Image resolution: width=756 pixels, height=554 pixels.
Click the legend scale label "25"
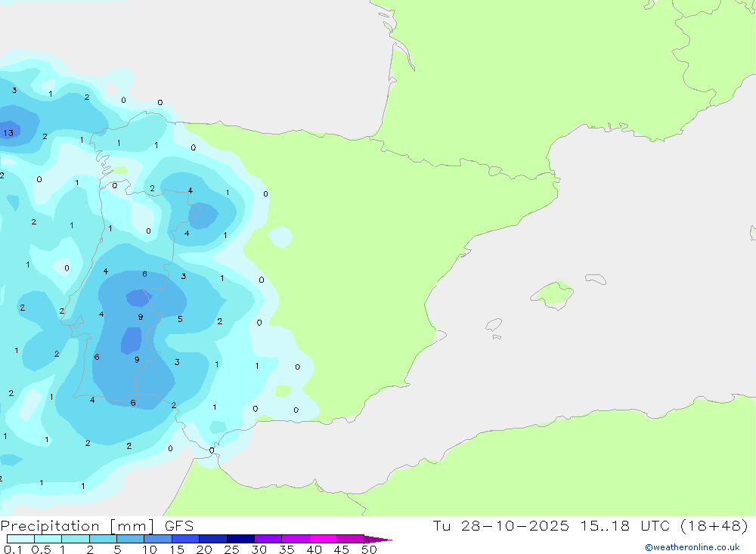point(232,549)
